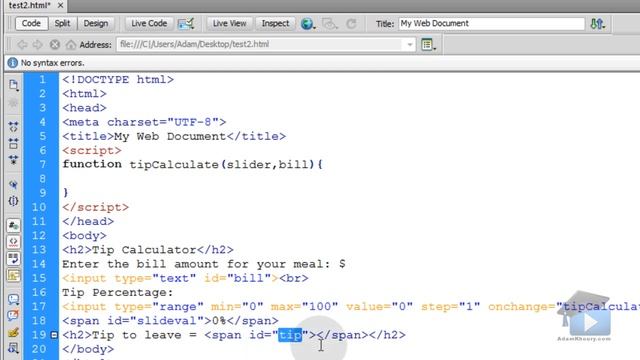Click the Balance Braces icon
The image size is (640, 360).
(13, 201)
